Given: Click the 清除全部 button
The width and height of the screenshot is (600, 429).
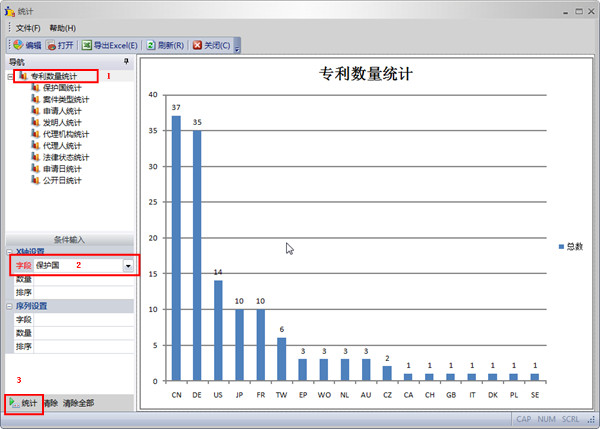Looking at the screenshot, I should [78, 403].
